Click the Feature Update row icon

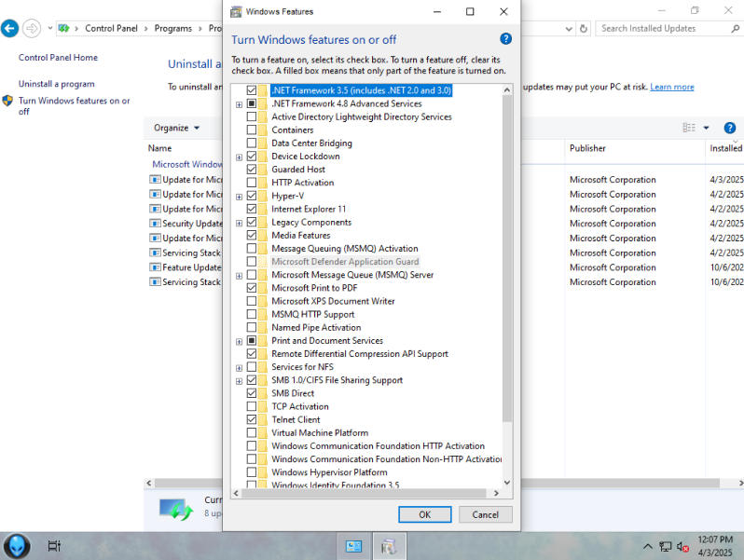pos(155,267)
